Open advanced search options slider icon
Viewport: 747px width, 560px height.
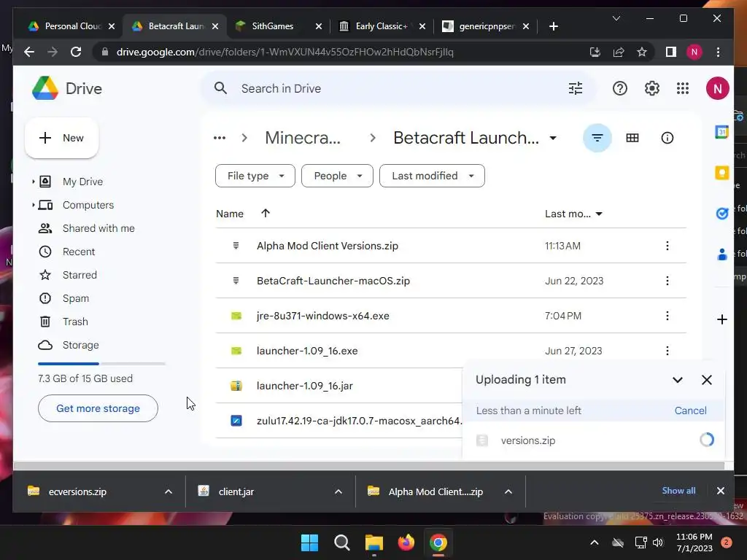[576, 88]
